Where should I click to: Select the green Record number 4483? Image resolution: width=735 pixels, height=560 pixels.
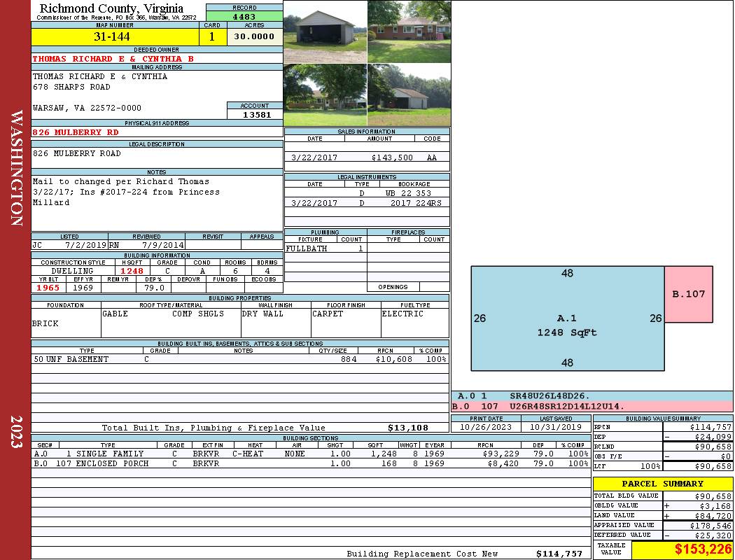(244, 17)
